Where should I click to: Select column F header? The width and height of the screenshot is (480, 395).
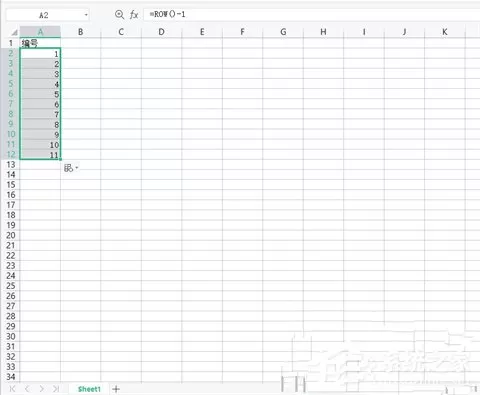click(x=242, y=32)
